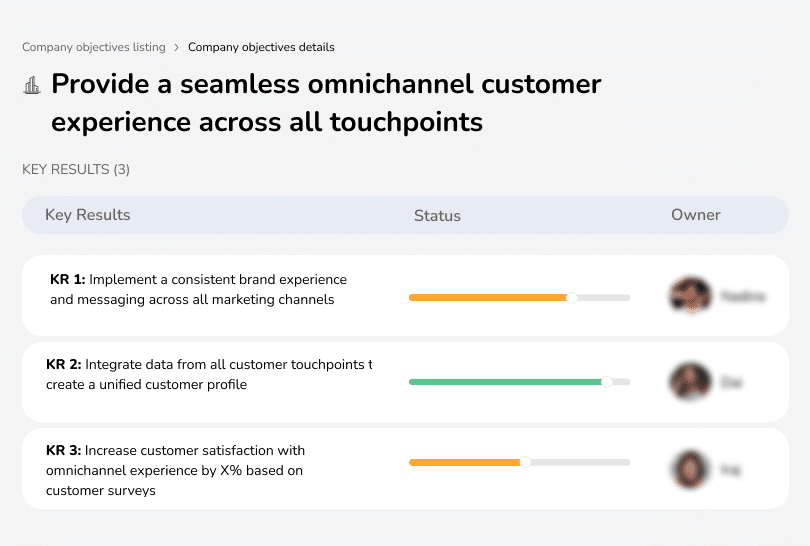Screen dimensions: 810x546
Task: Click the Owner column header
Action: (696, 215)
